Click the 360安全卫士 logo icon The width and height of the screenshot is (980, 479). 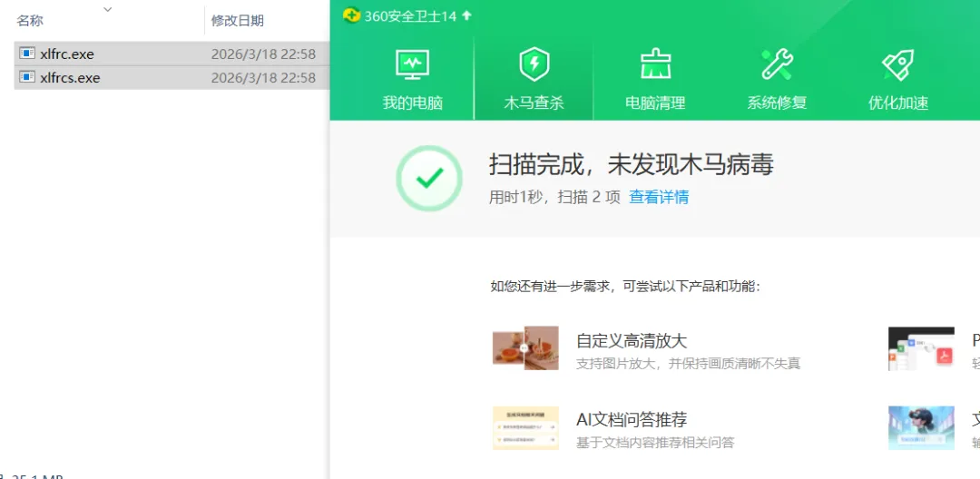[352, 15]
